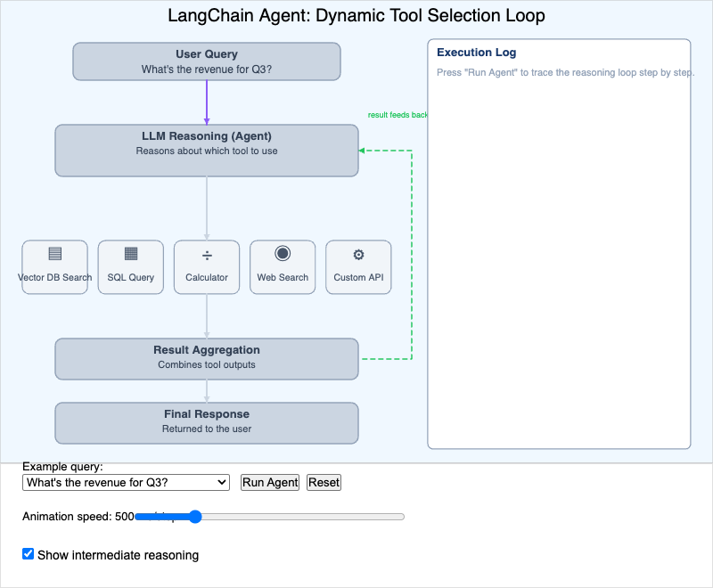This screenshot has width=713, height=588.
Task: Click the Reset button
Action: pos(324,482)
